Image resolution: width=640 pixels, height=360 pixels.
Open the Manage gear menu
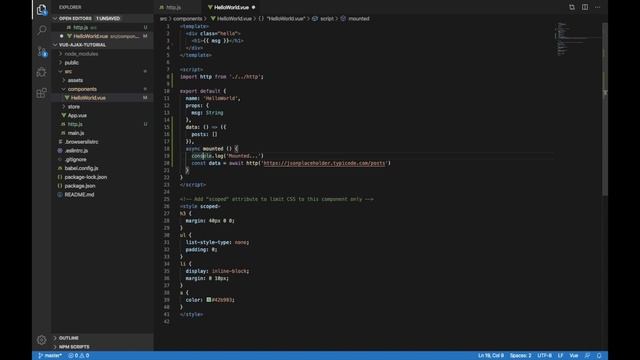[42, 340]
